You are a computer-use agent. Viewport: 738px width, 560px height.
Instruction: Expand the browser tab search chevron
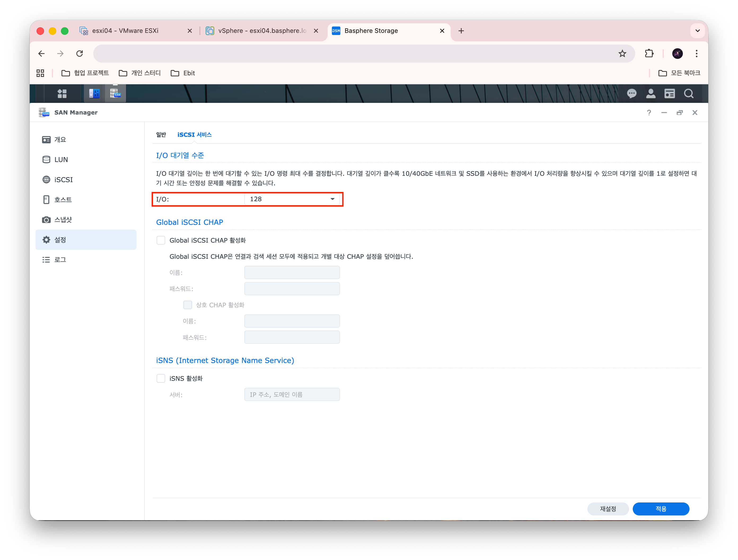click(697, 31)
